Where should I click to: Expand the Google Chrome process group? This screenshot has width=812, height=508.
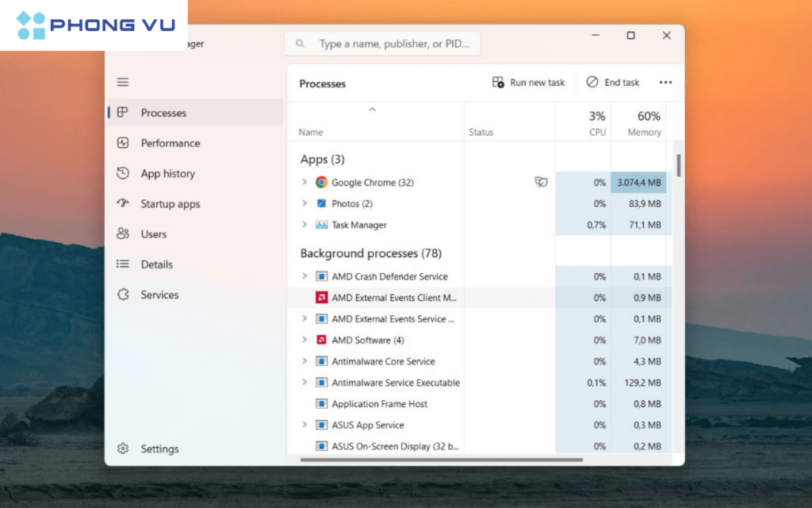[x=304, y=183]
